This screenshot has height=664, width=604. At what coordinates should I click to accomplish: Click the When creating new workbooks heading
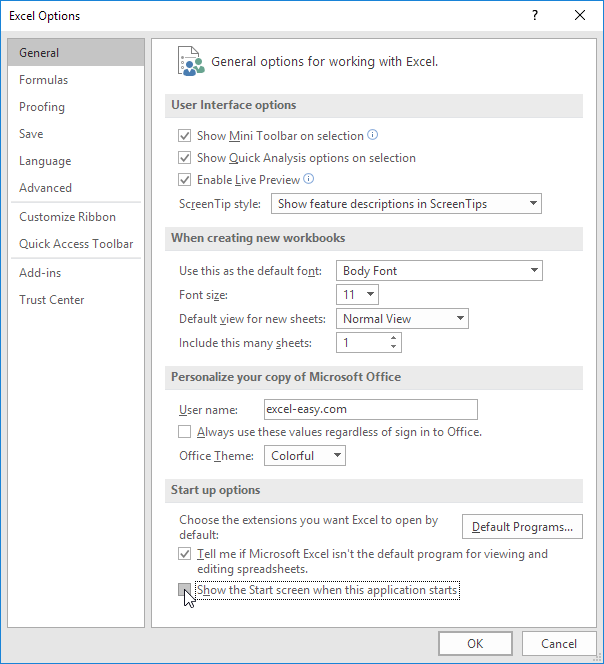258,238
